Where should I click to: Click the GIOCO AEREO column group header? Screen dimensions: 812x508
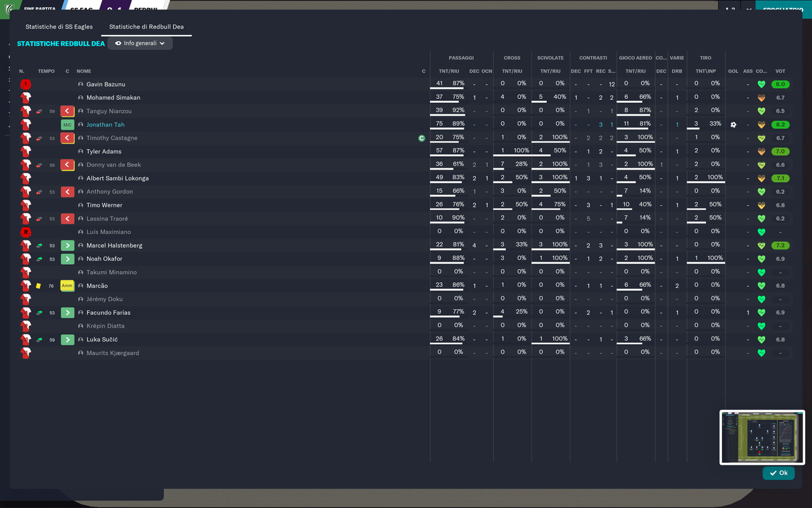635,58
